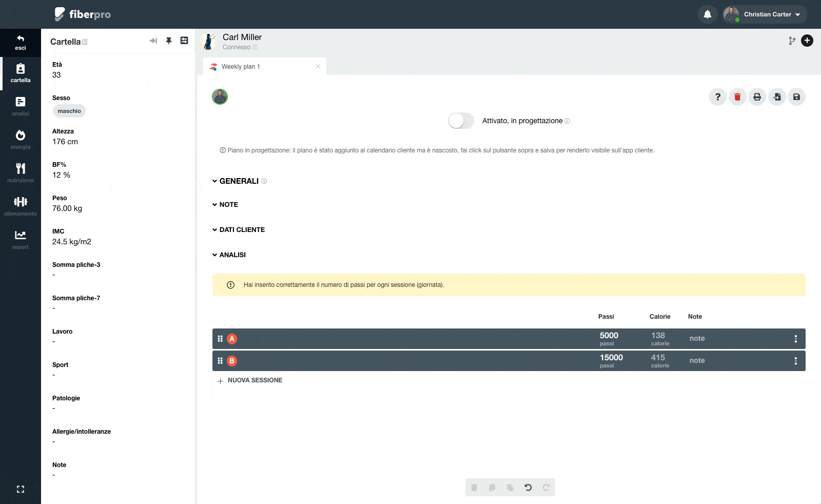Open options menu for session A
Viewport: 821px width, 504px height.
tap(796, 339)
